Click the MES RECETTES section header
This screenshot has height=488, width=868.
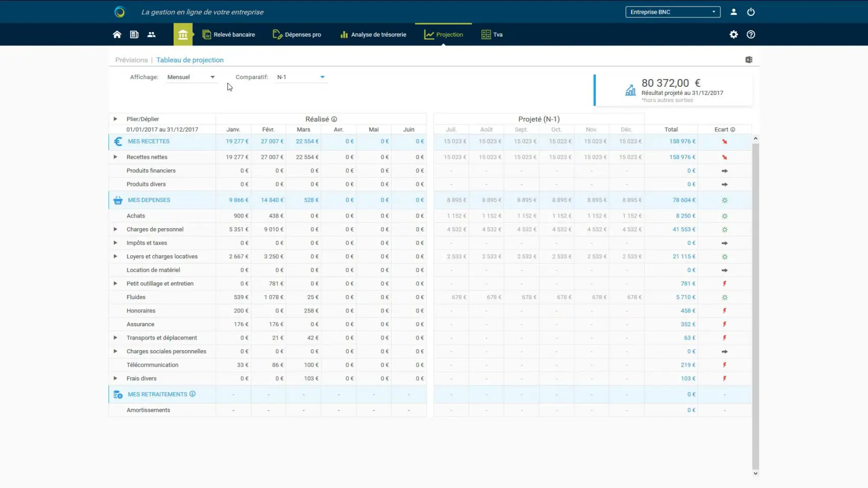[x=149, y=141]
